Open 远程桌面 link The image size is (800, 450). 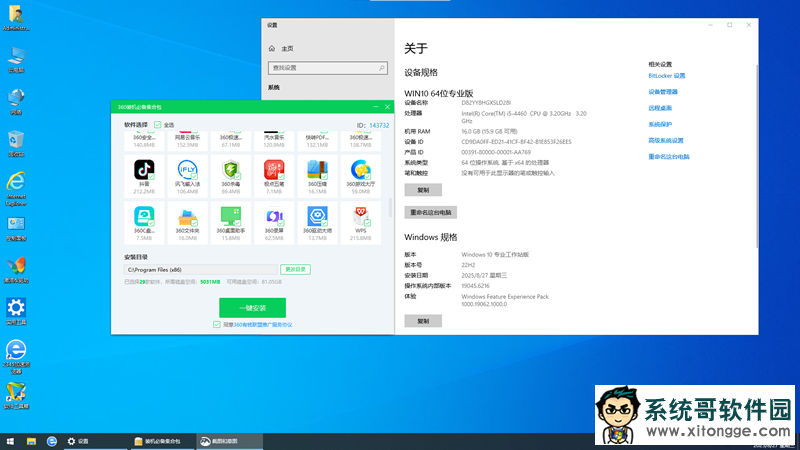click(x=660, y=108)
